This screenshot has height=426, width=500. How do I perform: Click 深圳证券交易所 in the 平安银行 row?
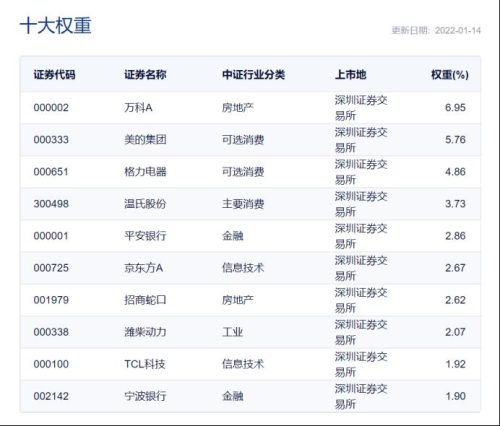361,236
